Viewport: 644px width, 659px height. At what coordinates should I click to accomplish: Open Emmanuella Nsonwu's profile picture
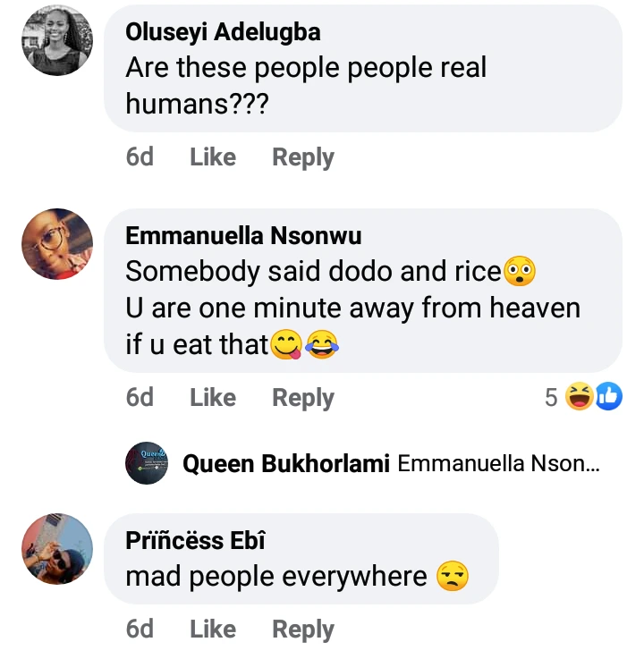[57, 245]
